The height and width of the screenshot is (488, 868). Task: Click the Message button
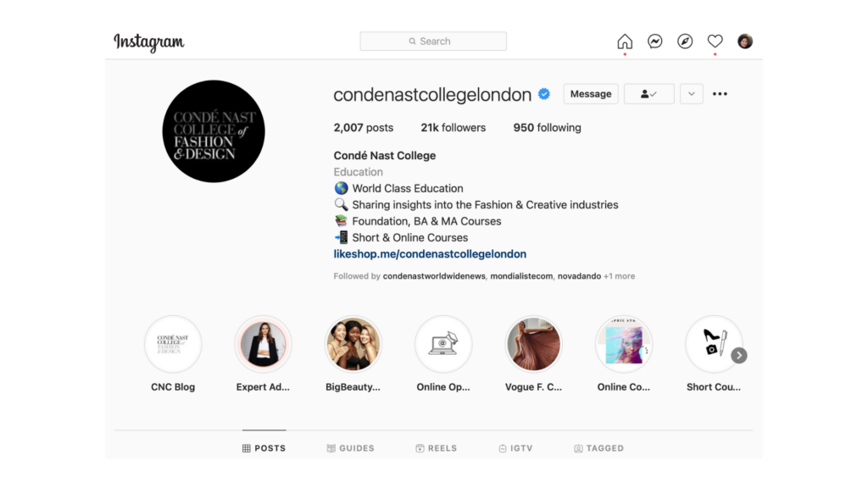coord(591,94)
